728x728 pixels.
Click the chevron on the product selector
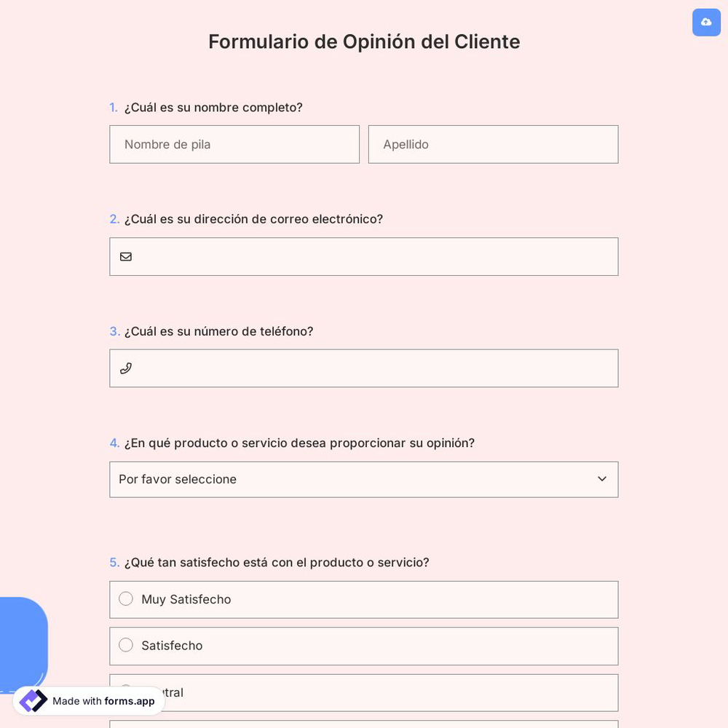pyautogui.click(x=602, y=479)
